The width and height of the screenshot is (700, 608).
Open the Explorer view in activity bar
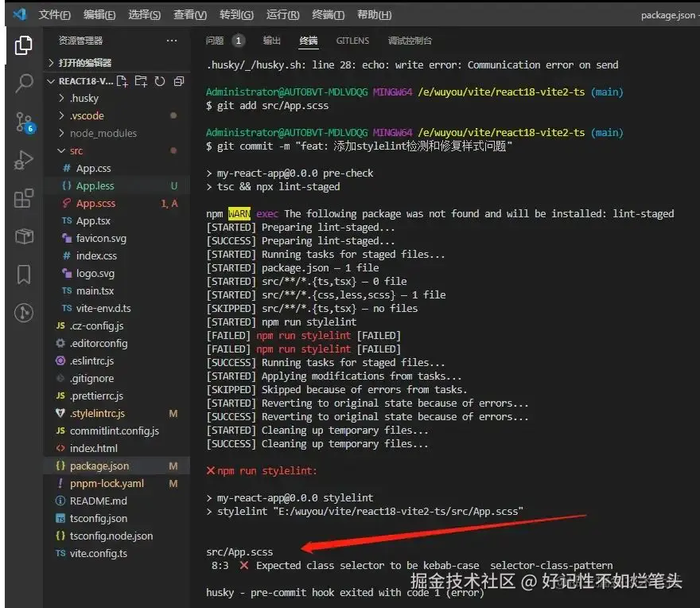pyautogui.click(x=23, y=45)
